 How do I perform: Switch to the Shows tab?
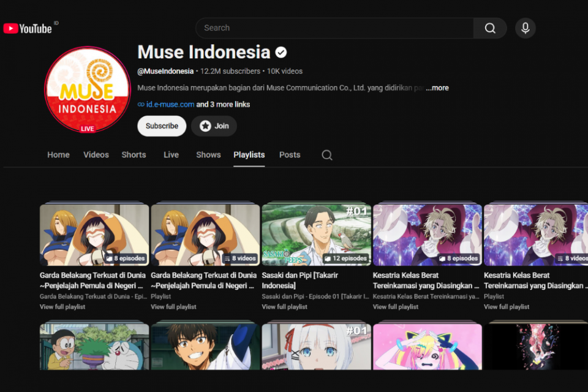[208, 155]
